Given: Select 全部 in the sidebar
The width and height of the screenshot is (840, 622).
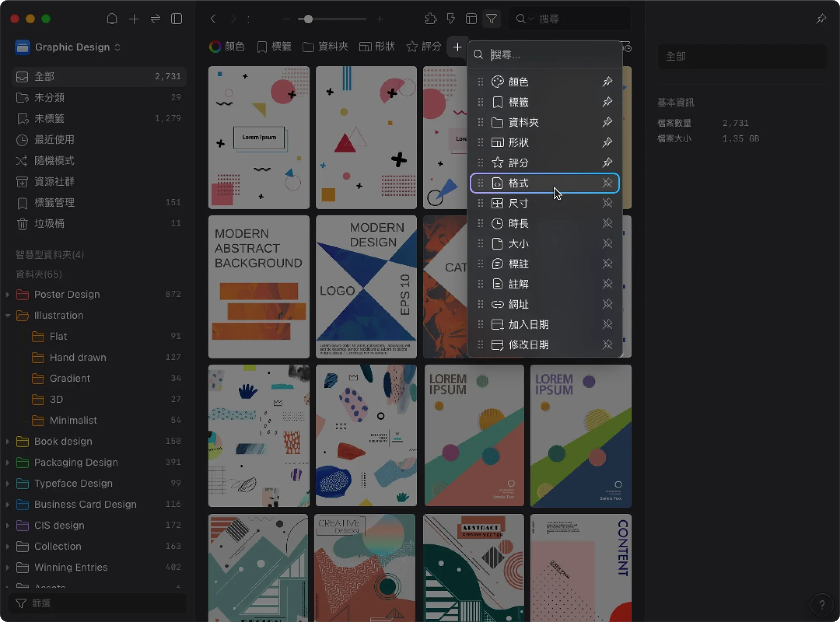Looking at the screenshot, I should (99, 77).
